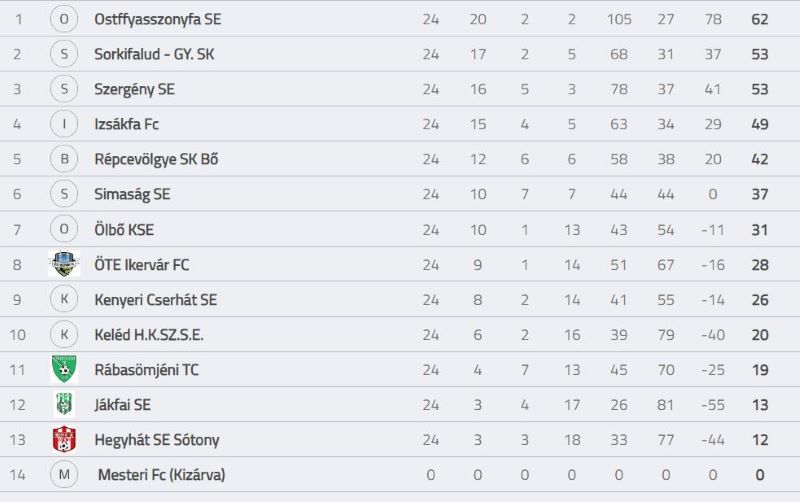Select the Mesteri Fc (Kizárva) entry

click(x=161, y=475)
